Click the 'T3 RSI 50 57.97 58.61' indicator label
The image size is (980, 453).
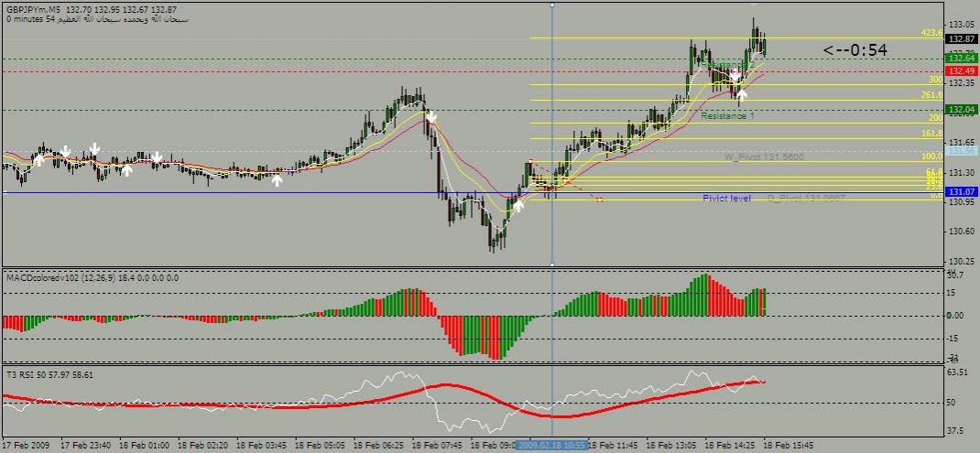point(50,373)
